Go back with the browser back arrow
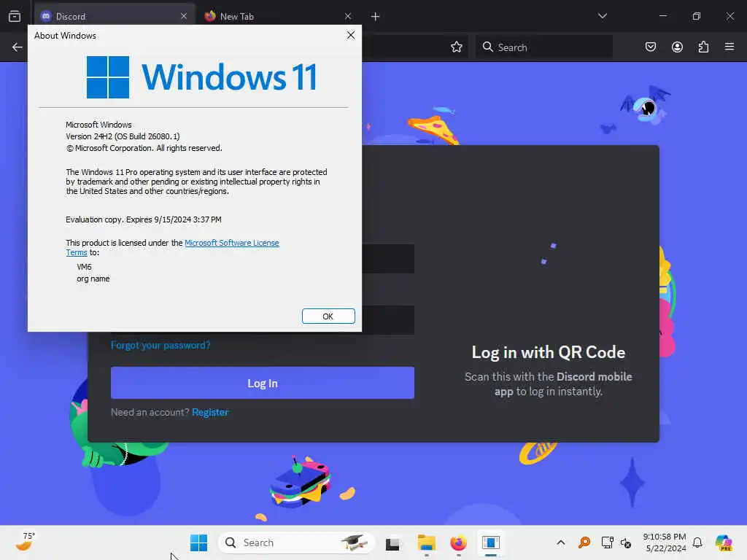Screen dimensions: 747x560 (x=18, y=47)
